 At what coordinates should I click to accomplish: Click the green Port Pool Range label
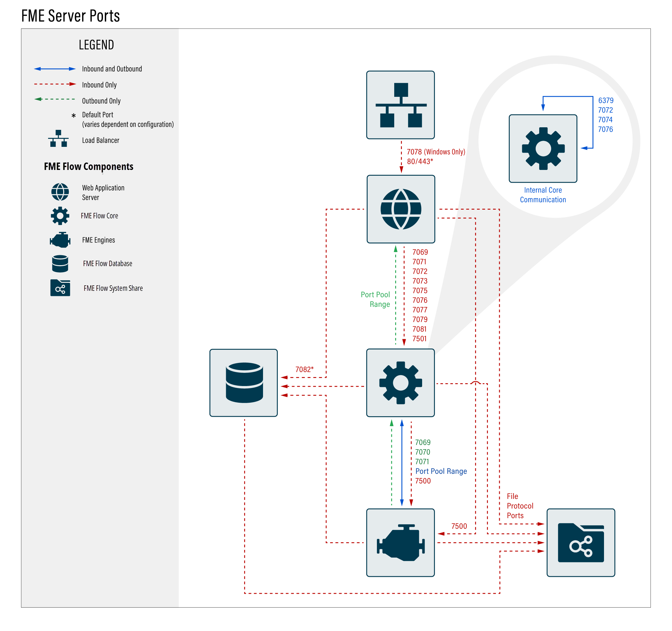(376, 299)
